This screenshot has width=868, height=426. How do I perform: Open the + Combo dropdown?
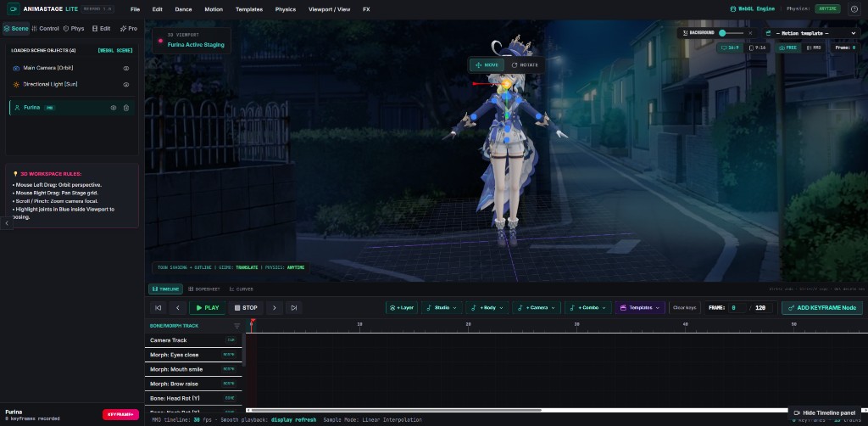coord(588,308)
